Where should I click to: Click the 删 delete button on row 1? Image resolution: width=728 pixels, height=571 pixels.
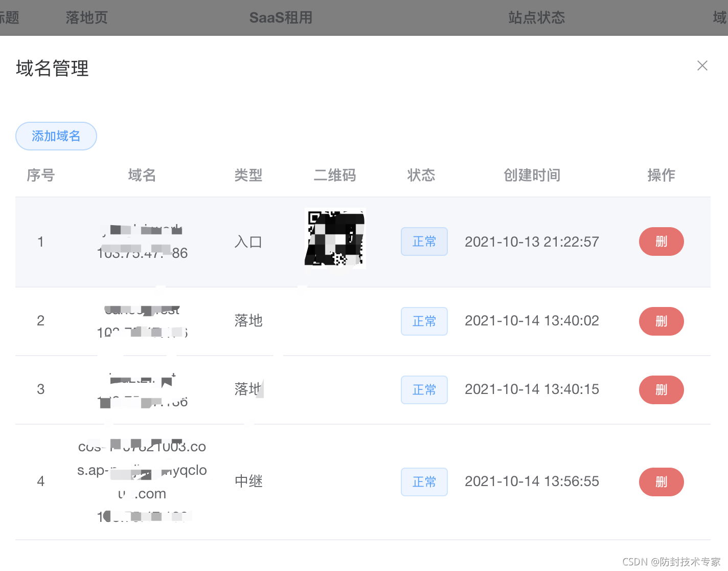pos(661,241)
